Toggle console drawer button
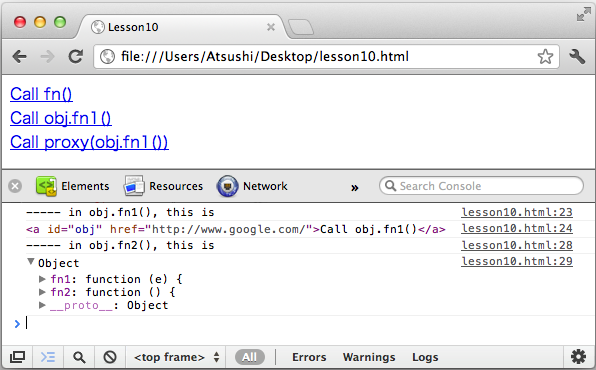 click(48, 357)
